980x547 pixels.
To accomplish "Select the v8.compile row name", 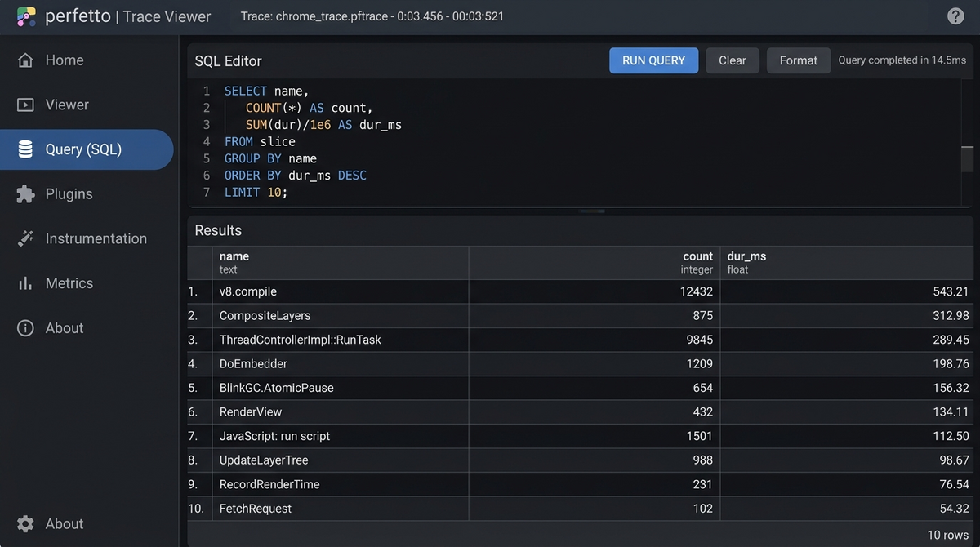I will pyautogui.click(x=248, y=291).
